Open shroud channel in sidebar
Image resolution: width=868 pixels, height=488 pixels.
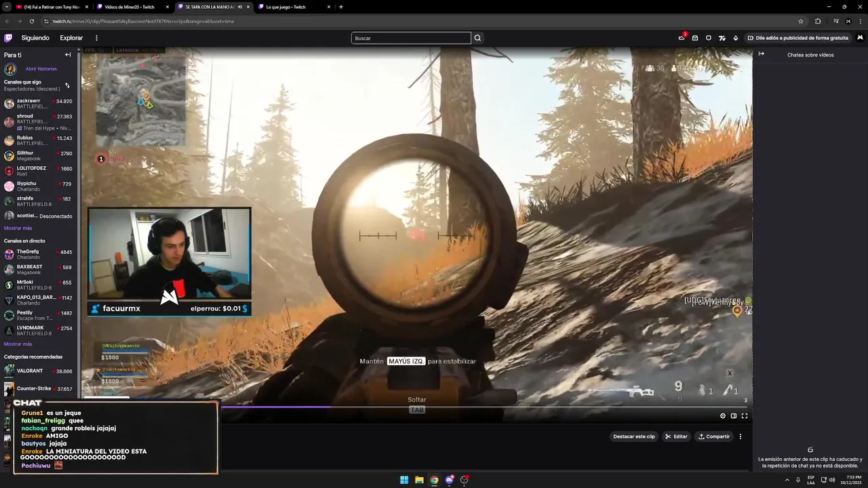(x=38, y=122)
